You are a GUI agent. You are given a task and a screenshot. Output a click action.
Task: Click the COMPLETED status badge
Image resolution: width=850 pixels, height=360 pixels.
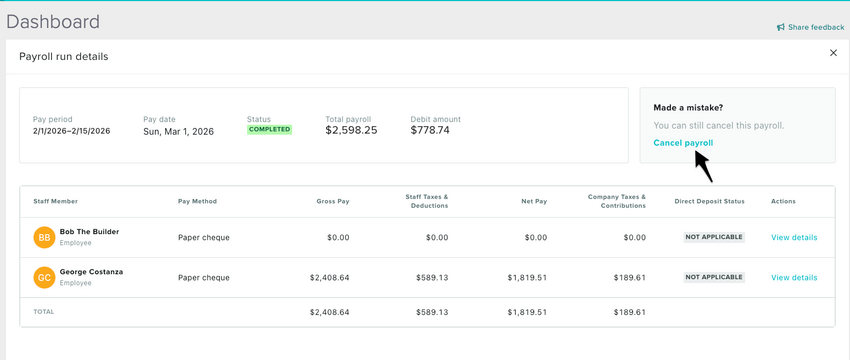pos(269,130)
